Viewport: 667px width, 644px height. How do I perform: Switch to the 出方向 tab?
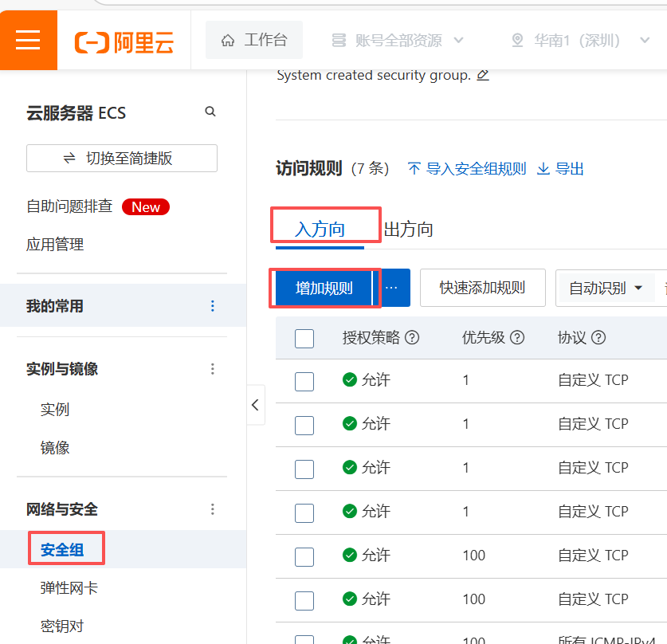pos(409,230)
